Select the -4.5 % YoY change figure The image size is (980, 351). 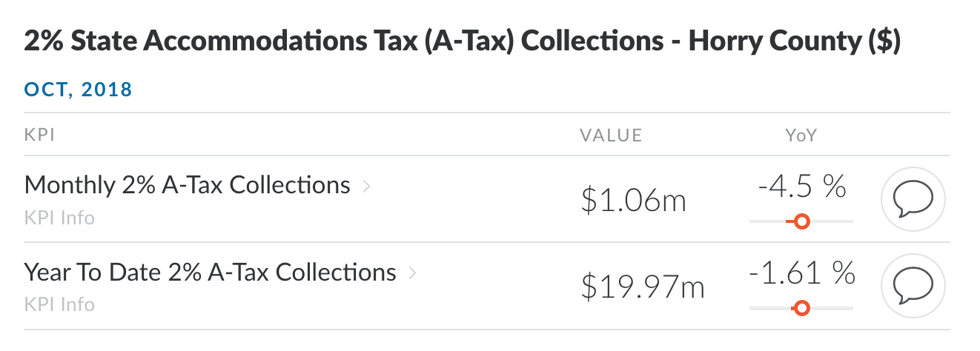pos(801,187)
